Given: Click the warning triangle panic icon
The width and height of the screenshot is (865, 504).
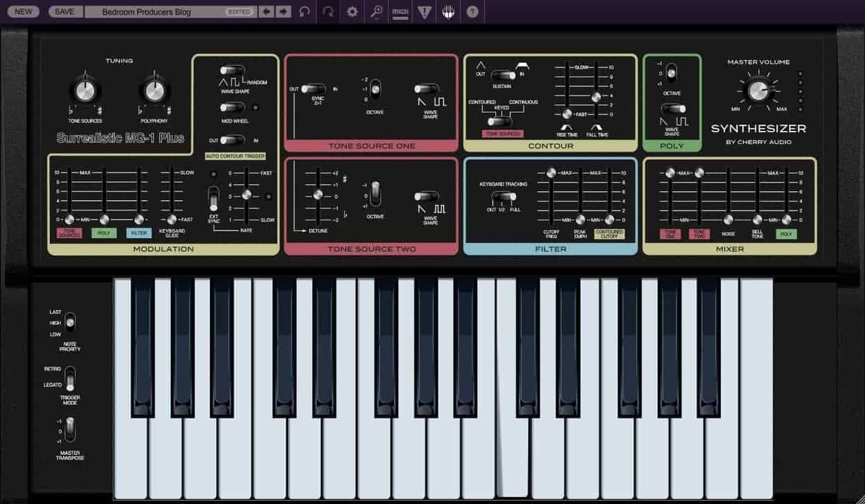Looking at the screenshot, I should 424,12.
